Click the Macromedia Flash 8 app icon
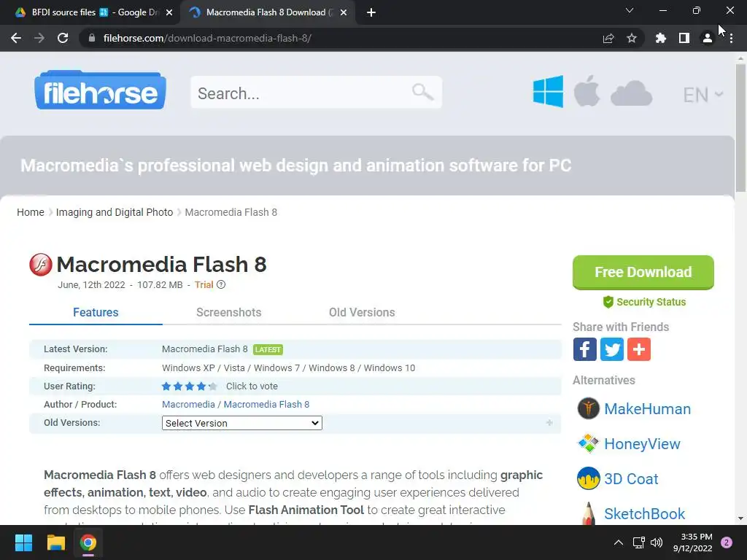 41,265
